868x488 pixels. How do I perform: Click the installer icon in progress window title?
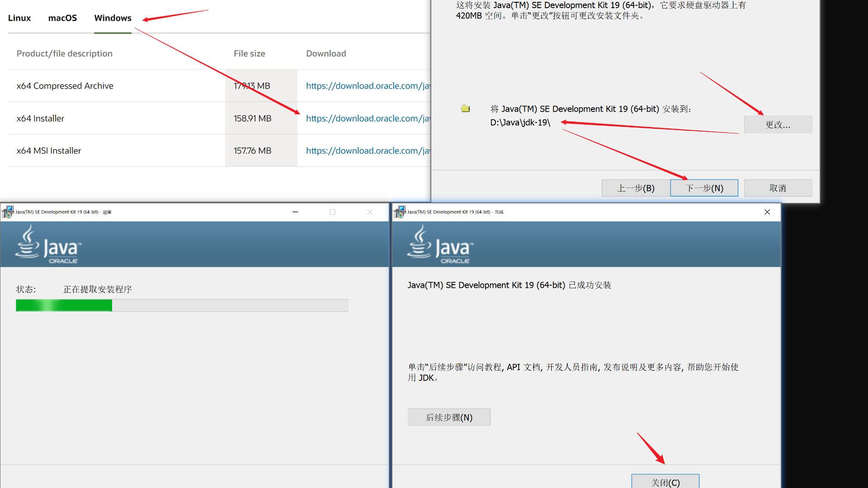(8, 211)
